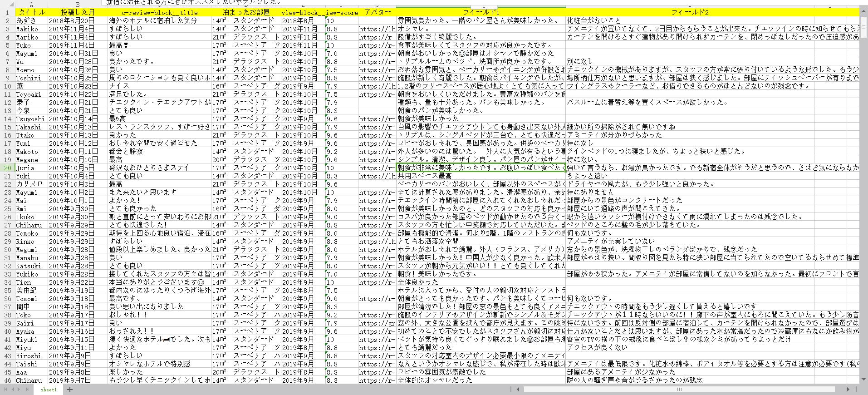Click the horizontal scrollbar thumb
The width and height of the screenshot is (868, 395).
(679, 390)
